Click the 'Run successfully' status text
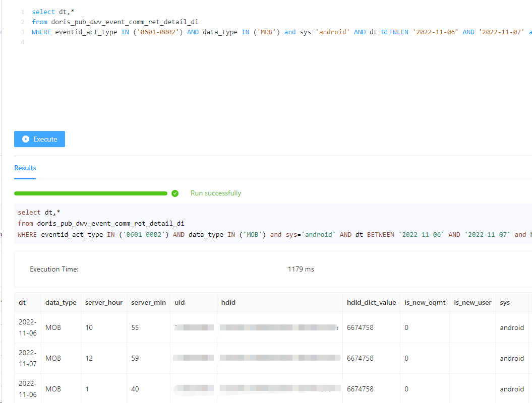 [216, 193]
